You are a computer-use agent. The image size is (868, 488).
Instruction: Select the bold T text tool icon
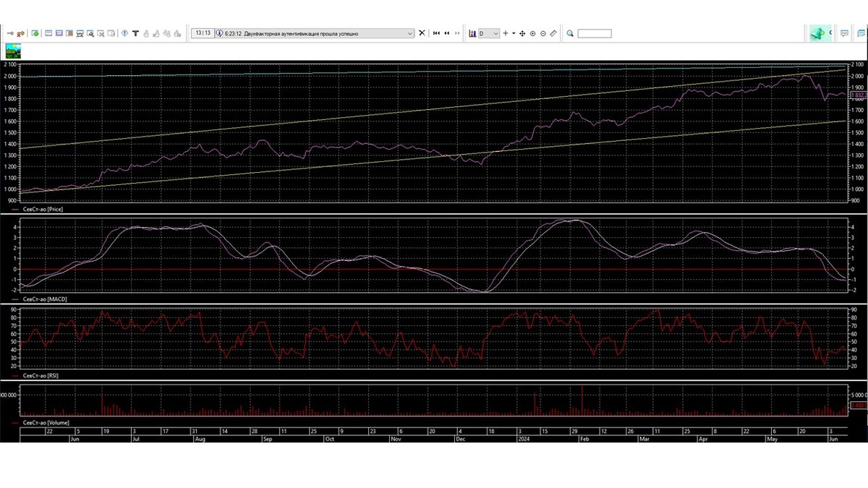coord(135,33)
